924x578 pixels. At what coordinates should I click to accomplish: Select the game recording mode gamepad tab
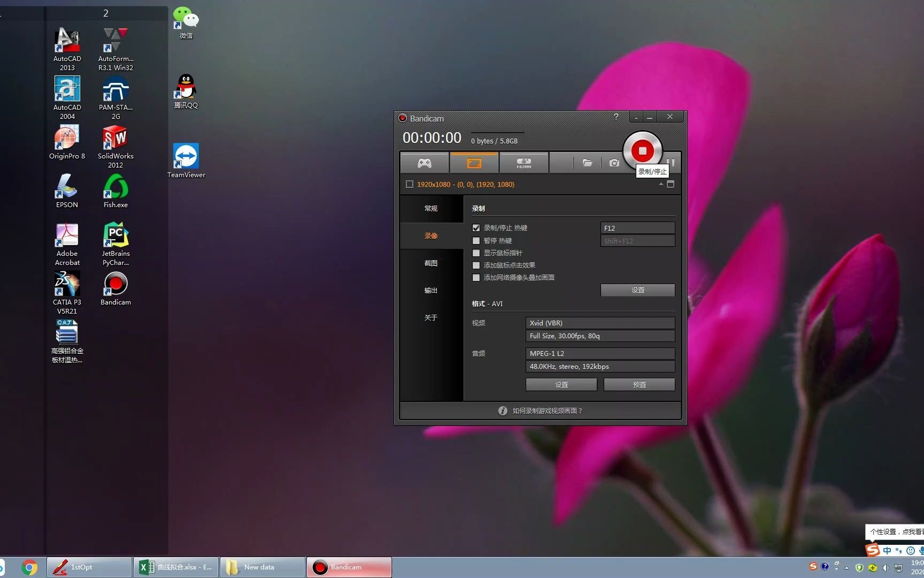point(425,163)
